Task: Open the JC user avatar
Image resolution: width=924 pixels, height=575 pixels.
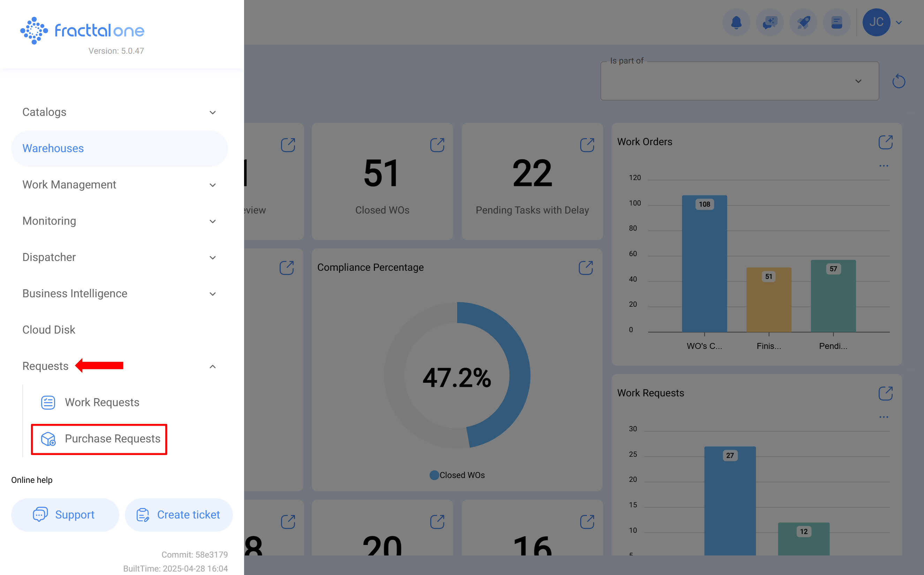Action: click(876, 22)
